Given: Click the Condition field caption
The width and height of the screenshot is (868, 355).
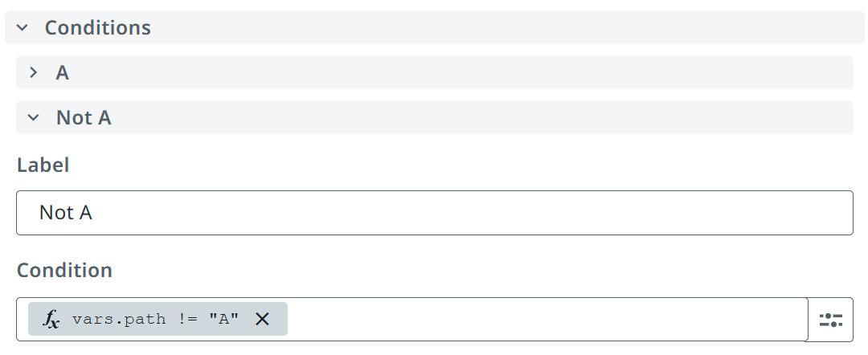Looking at the screenshot, I should [65, 270].
